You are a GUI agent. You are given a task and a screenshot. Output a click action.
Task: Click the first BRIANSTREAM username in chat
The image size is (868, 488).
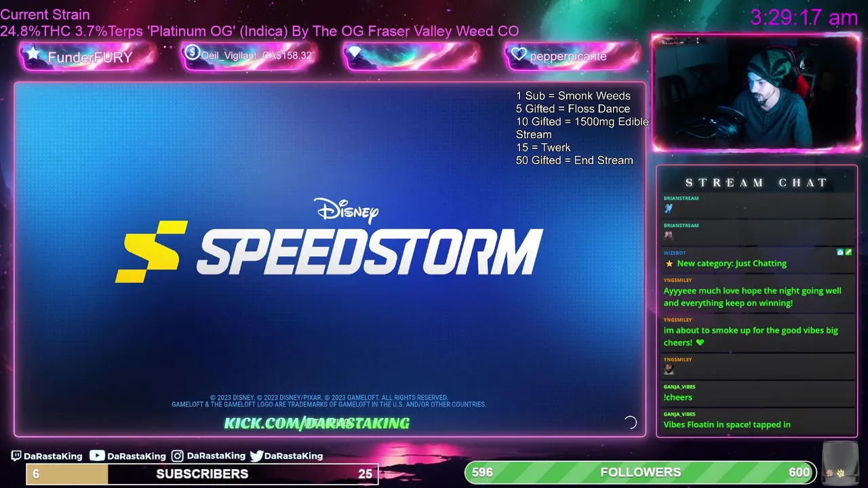pos(681,199)
